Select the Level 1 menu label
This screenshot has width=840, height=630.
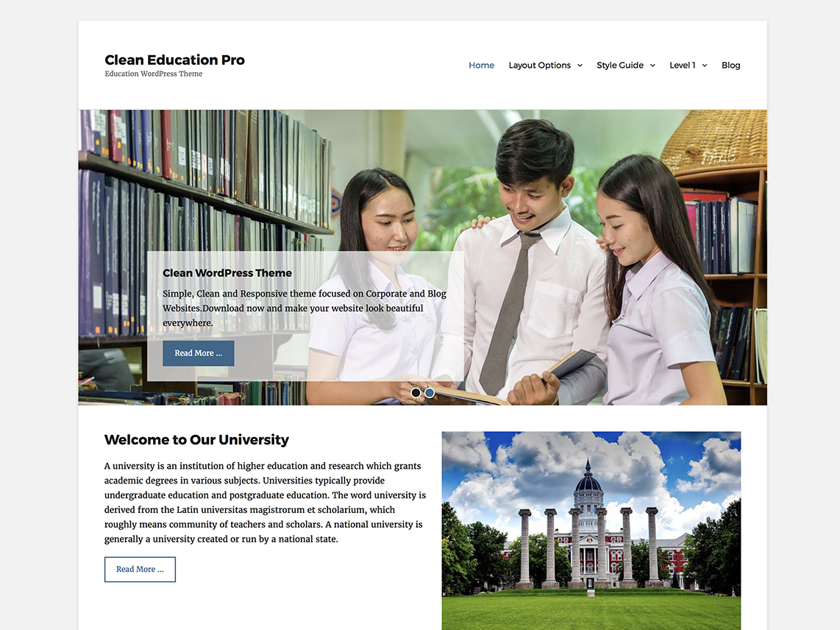click(682, 66)
